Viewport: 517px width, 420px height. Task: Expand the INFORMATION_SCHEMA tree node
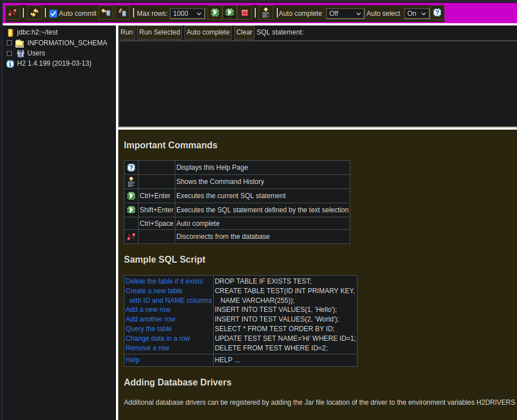point(9,43)
